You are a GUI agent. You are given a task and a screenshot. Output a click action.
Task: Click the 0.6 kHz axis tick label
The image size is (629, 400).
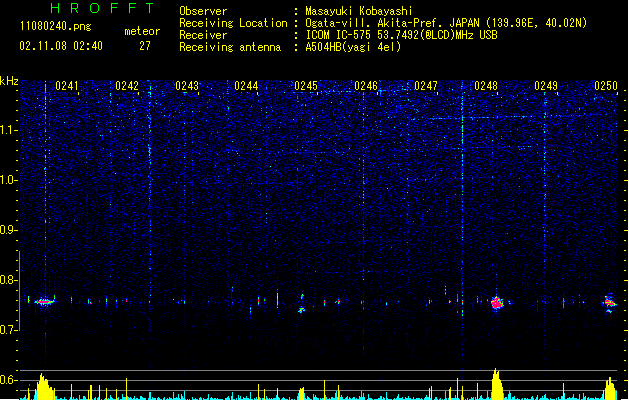click(9, 380)
